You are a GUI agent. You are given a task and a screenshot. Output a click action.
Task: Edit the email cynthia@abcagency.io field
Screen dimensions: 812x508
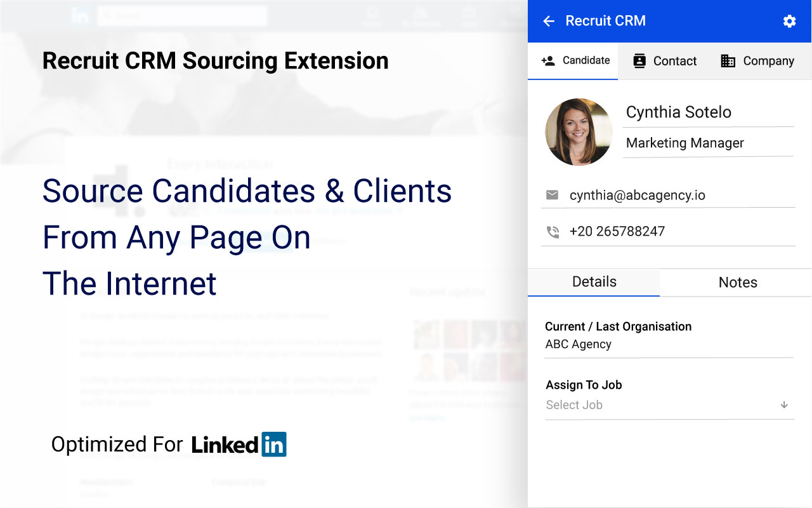[x=668, y=195]
